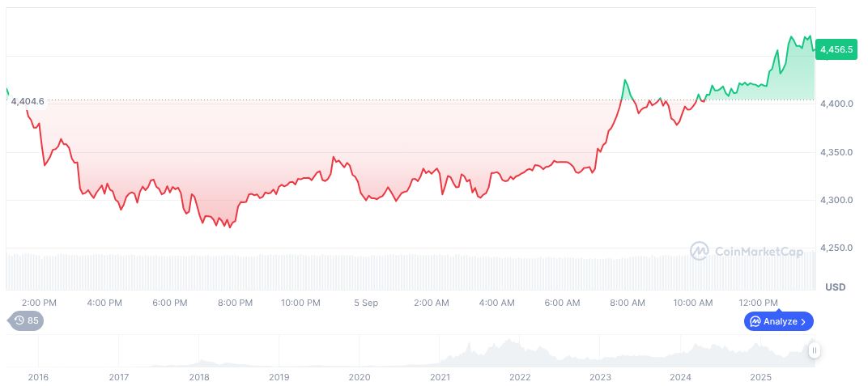The image size is (868, 386).
Task: Click the 4,404.6 opening price label
Action: (28, 101)
